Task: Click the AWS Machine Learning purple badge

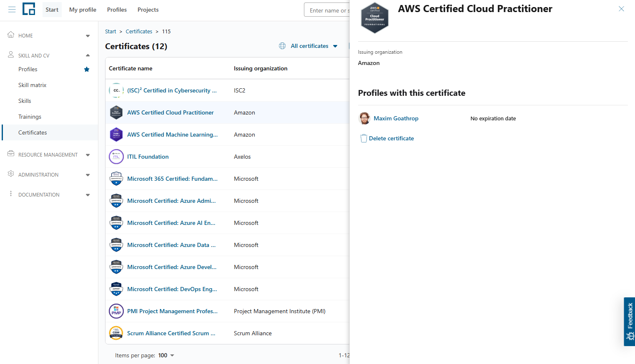Action: (116, 135)
